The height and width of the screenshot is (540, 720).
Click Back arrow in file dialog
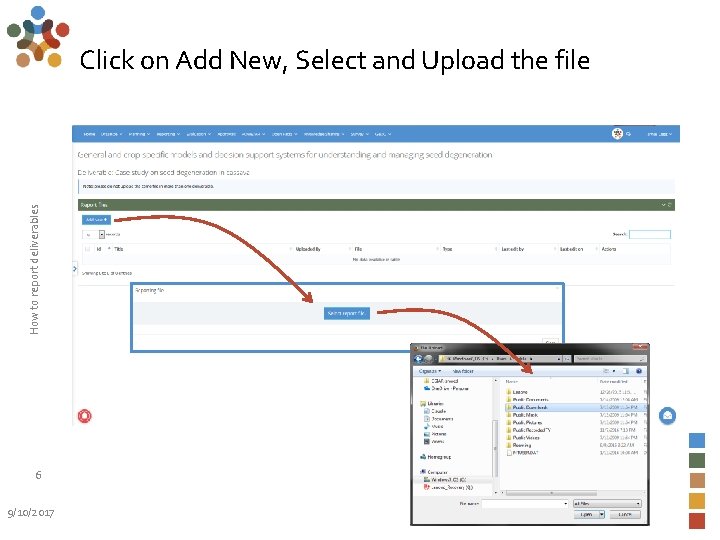click(x=418, y=359)
